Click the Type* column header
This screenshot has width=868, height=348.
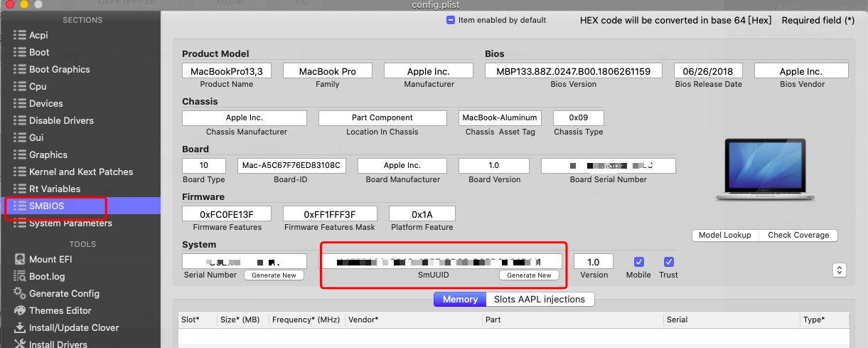tap(825, 320)
